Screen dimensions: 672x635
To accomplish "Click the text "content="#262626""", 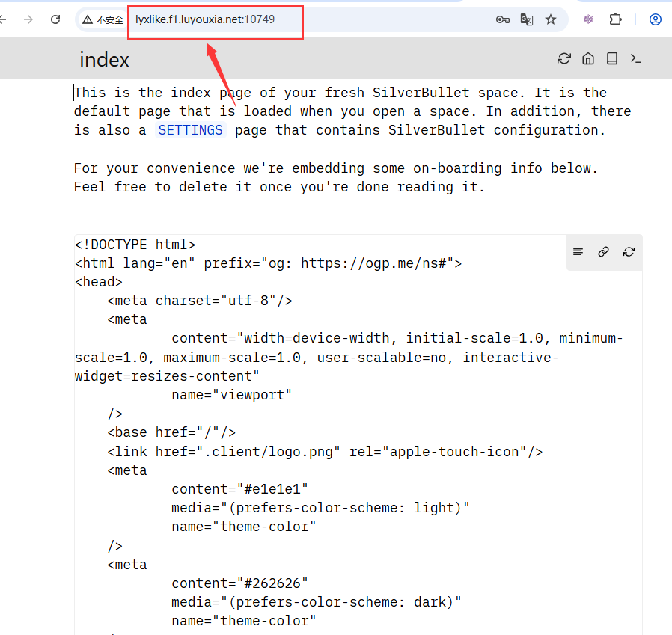I will (239, 583).
